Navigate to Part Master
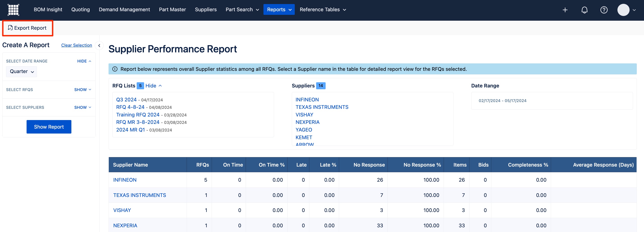This screenshot has height=232, width=644. [x=172, y=9]
